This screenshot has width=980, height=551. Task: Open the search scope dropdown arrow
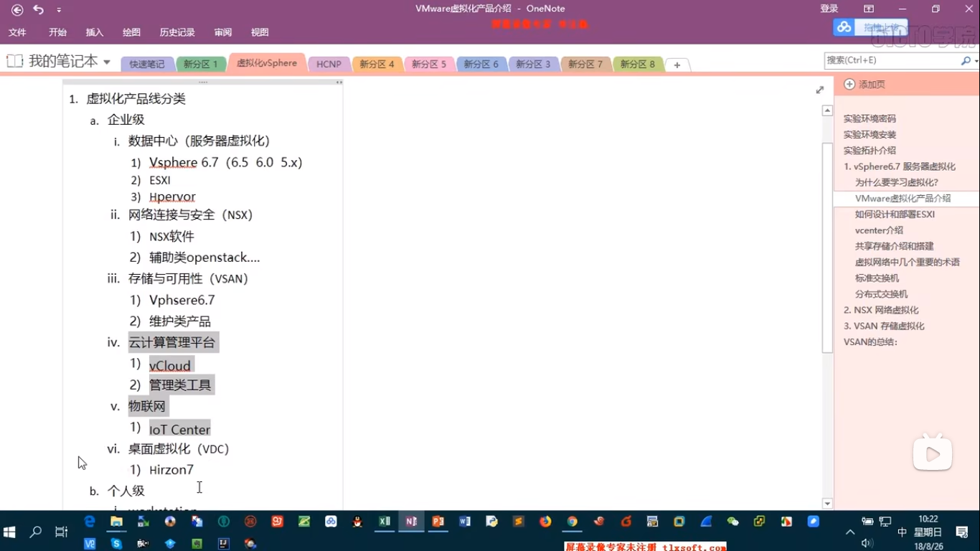976,61
